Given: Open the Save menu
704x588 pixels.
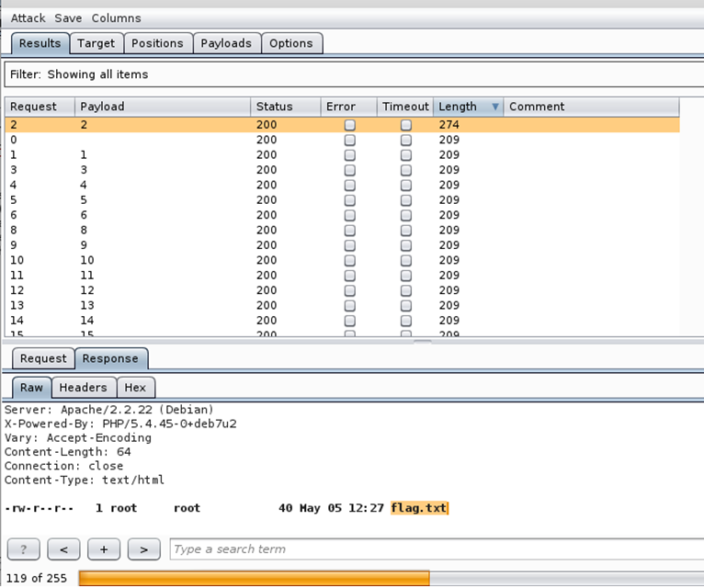Looking at the screenshot, I should 68,17.
